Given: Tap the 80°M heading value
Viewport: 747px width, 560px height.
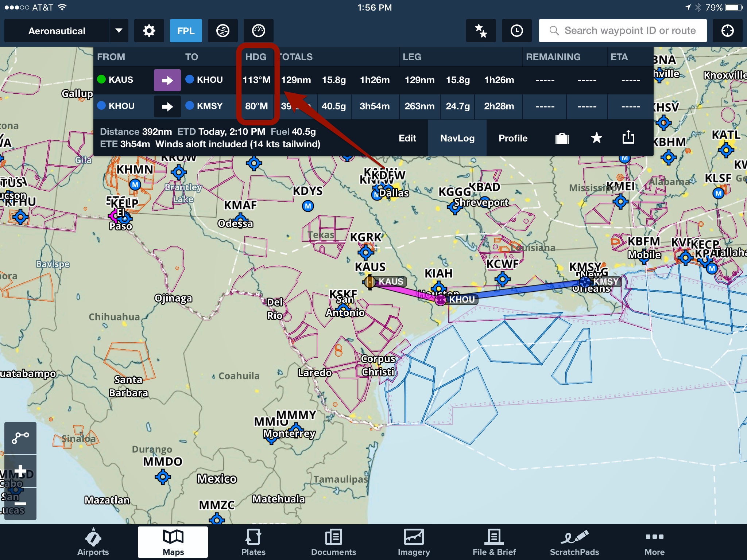Looking at the screenshot, I should (x=256, y=106).
